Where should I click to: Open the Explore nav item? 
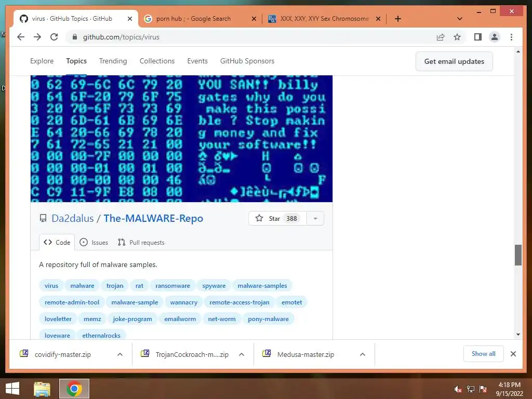coord(42,61)
